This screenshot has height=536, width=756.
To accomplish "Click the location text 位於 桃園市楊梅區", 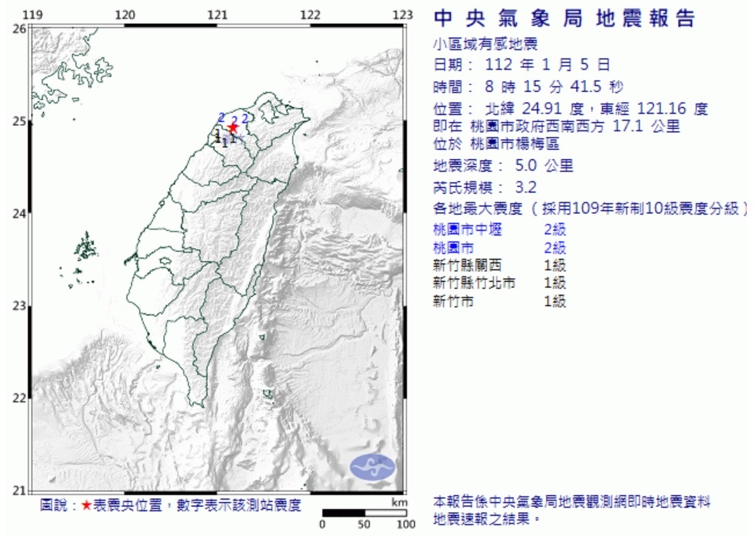I will [496, 144].
